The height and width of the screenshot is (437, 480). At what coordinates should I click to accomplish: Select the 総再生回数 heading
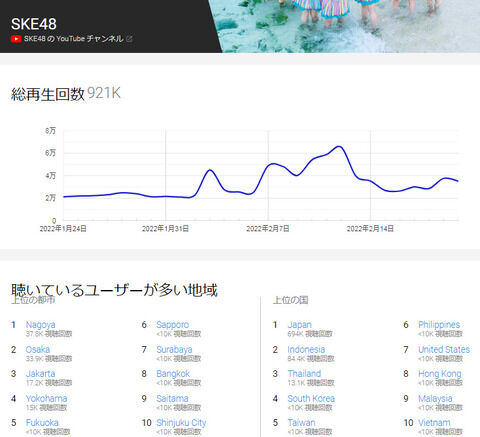[x=48, y=94]
